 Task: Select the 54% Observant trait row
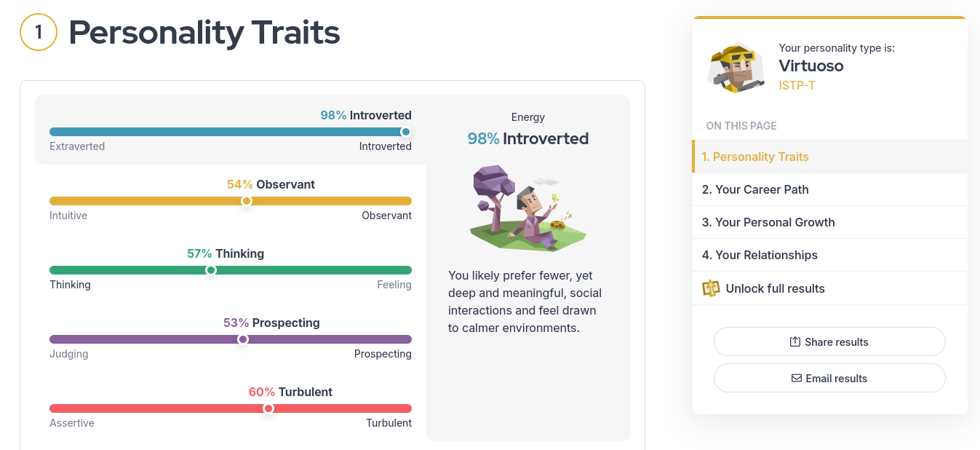[231, 200]
